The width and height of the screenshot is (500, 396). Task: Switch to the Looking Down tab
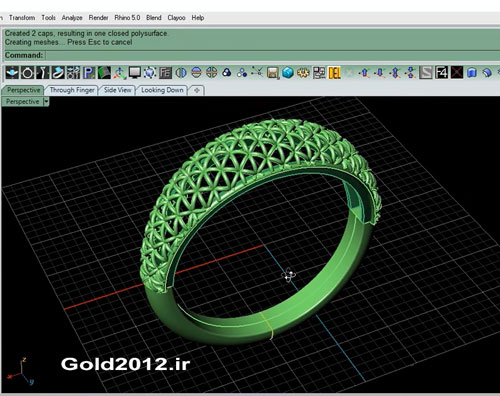pyautogui.click(x=162, y=90)
